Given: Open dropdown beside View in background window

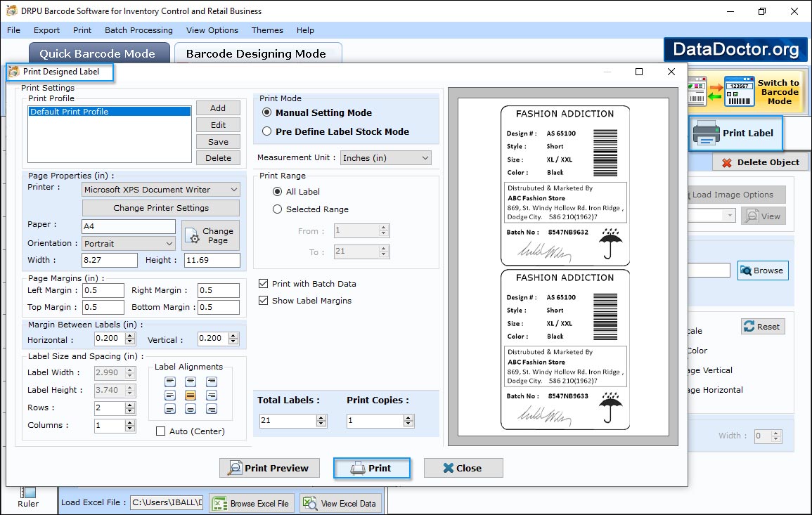Looking at the screenshot, I should [x=729, y=216].
